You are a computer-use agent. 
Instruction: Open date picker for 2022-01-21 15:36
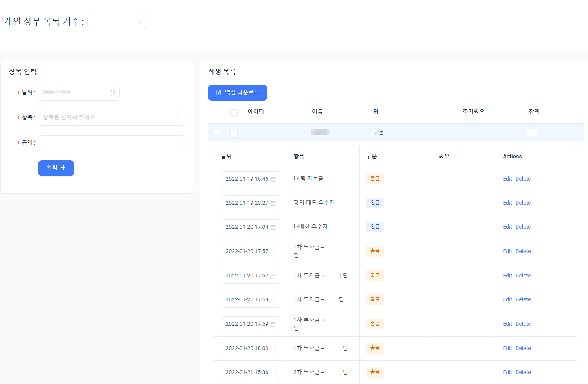251,373
